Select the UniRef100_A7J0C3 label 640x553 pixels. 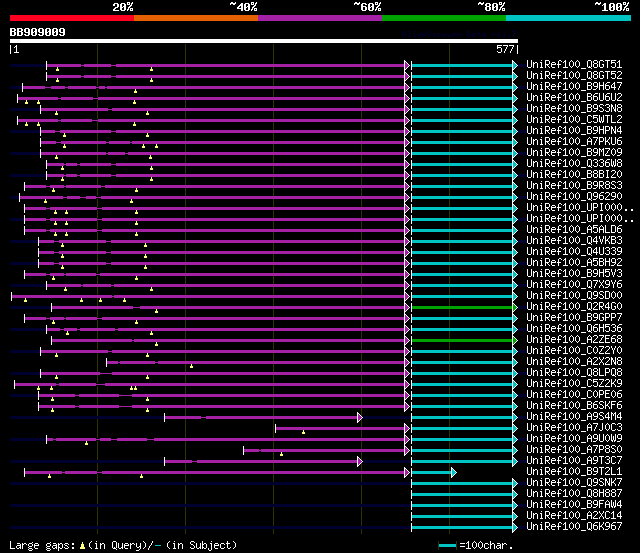(574, 428)
